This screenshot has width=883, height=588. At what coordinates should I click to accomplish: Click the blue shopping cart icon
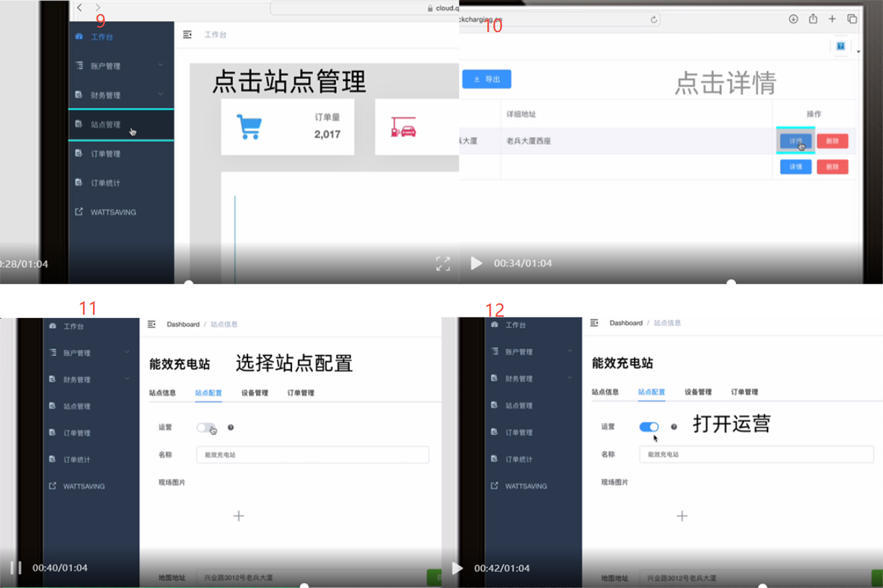249,126
